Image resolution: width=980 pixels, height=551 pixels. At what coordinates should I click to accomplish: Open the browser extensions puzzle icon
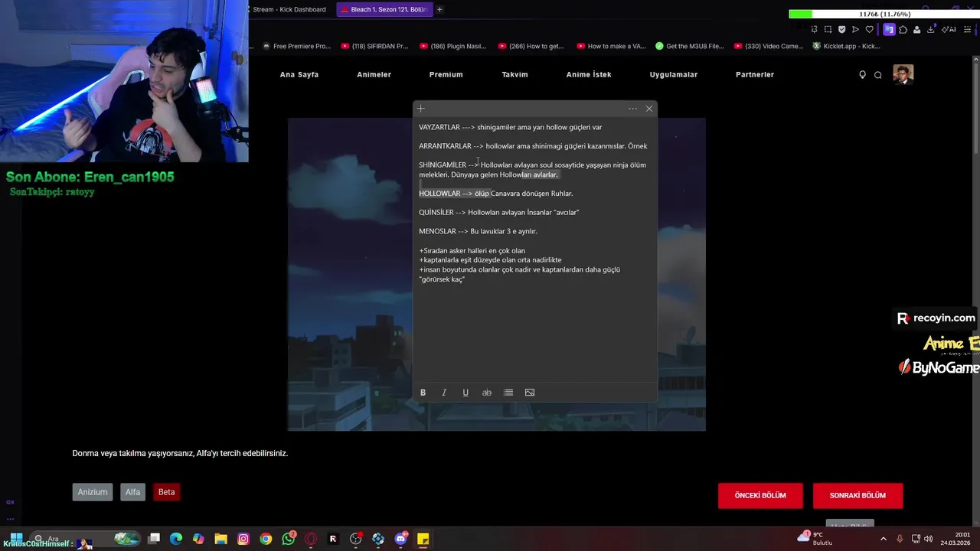(903, 30)
